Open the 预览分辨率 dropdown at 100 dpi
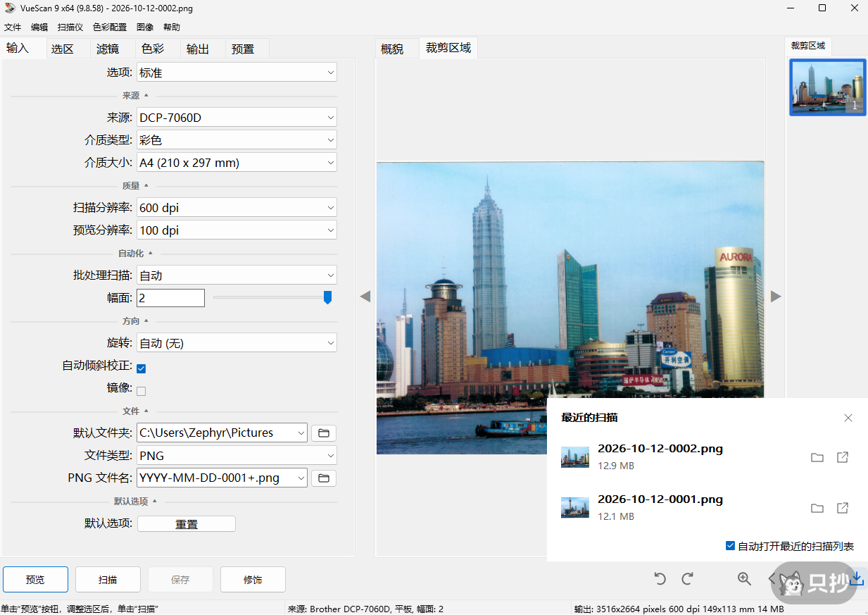 tap(237, 230)
